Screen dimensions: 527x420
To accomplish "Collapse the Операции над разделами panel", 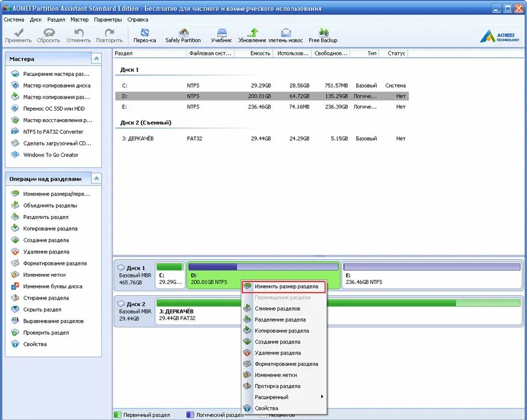I will [96, 179].
